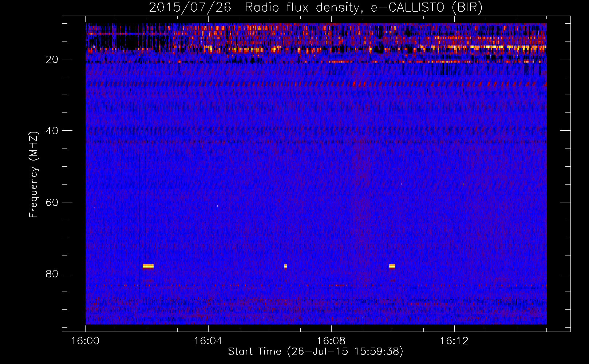The height and width of the screenshot is (364, 589).
Task: Click the 16:00 time tick label
Action: click(x=85, y=341)
